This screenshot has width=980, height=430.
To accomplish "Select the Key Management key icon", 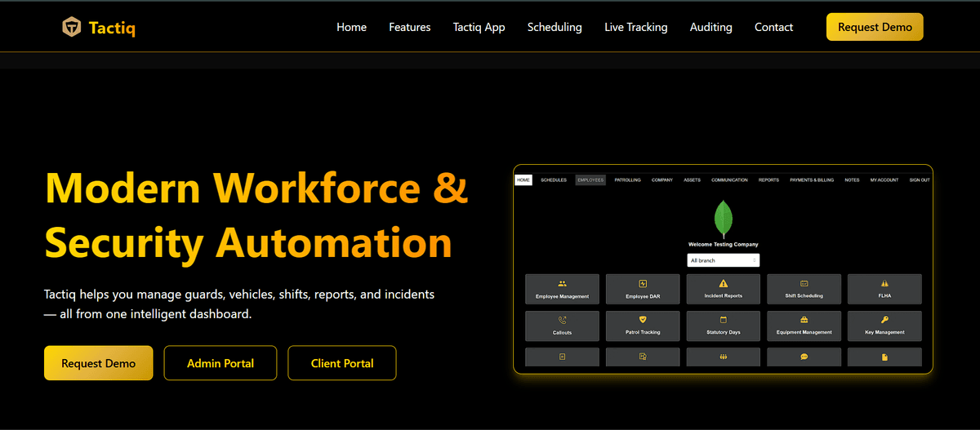I will point(884,320).
